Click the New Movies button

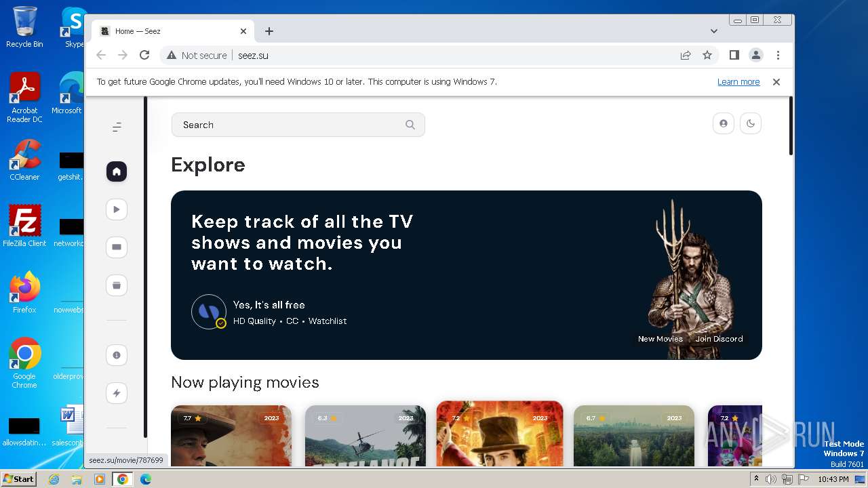click(x=660, y=339)
